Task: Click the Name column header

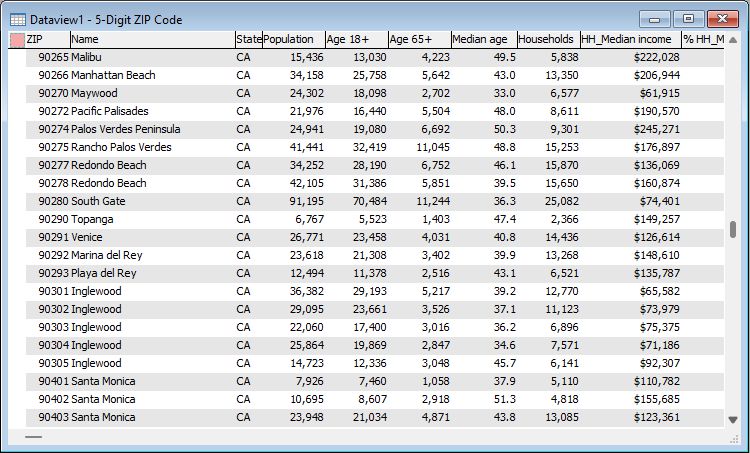Action: (x=153, y=39)
